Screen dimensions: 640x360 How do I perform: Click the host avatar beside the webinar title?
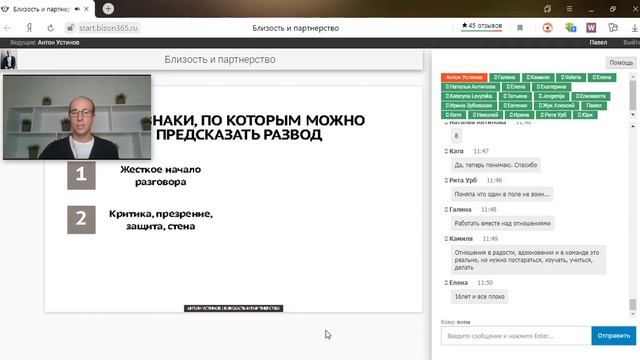click(8, 60)
